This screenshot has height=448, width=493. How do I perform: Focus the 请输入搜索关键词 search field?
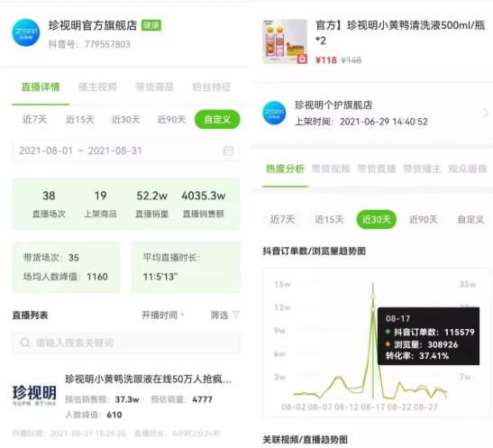click(x=126, y=343)
